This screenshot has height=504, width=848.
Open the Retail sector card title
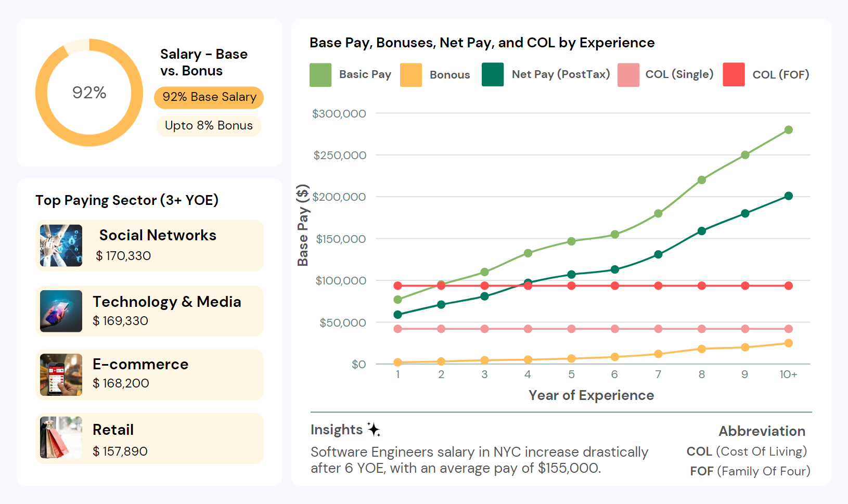coord(113,430)
